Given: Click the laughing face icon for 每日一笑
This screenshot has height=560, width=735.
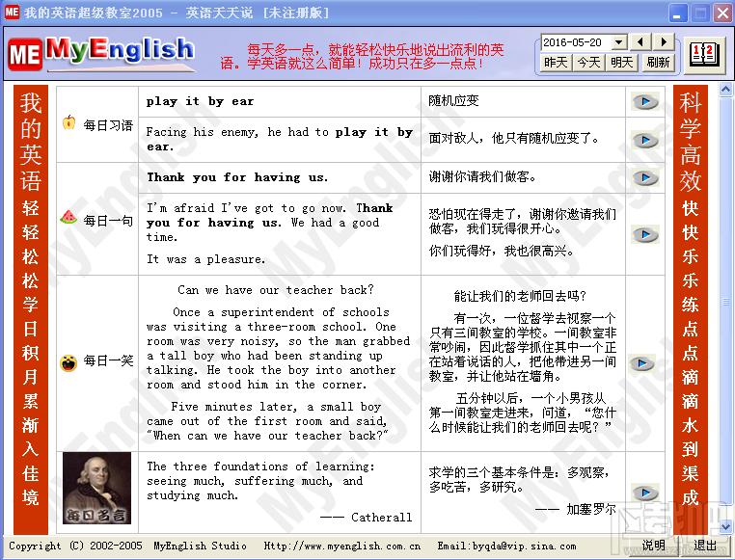Looking at the screenshot, I should (68, 362).
